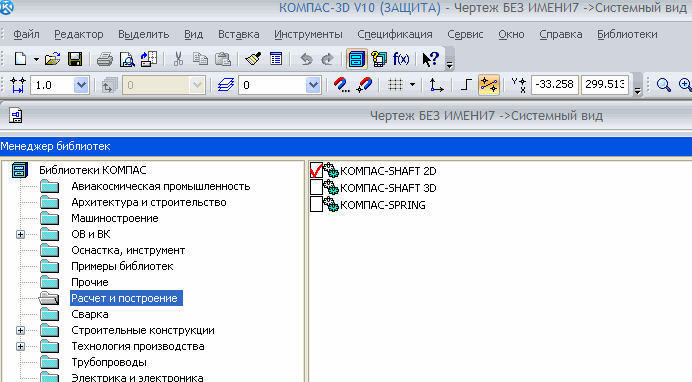This screenshot has width=692, height=382.
Task: Select Авиакосмическая промышленность folder
Action: pyautogui.click(x=161, y=186)
